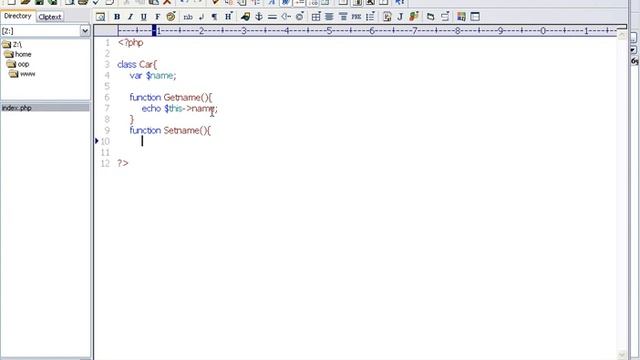Click the multicolor grid icon in HTML toolbar
Screen dimensions: 640x360
coord(461,17)
